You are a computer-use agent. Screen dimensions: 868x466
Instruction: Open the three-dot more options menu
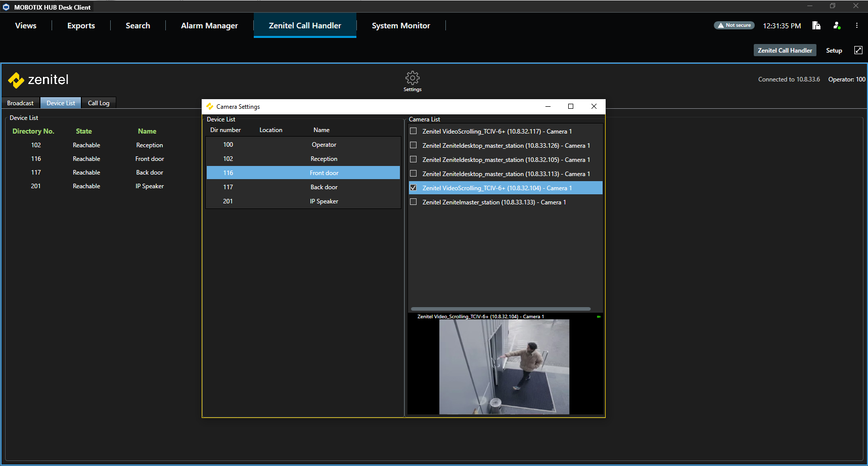[x=856, y=25]
